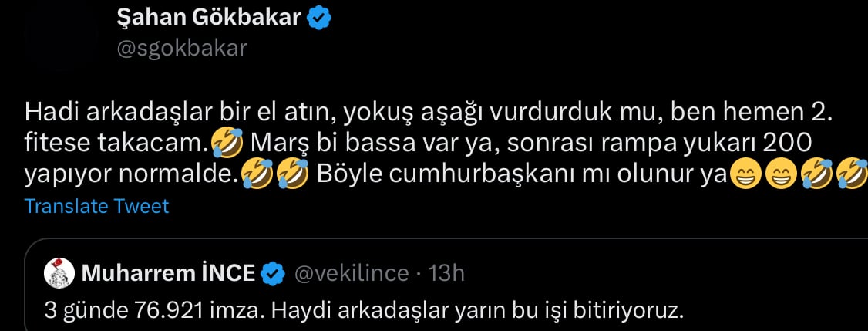Click second grinning emoji after "olunur ya"
The image size is (868, 331).
click(781, 176)
